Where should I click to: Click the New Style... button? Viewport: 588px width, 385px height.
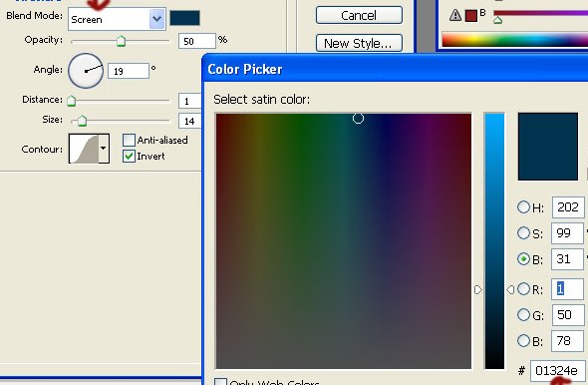(359, 43)
